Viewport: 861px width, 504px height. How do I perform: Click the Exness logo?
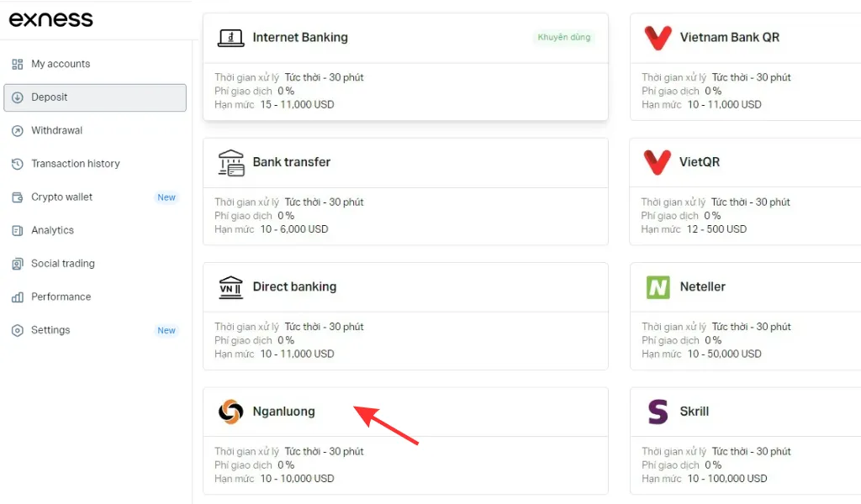(50, 19)
